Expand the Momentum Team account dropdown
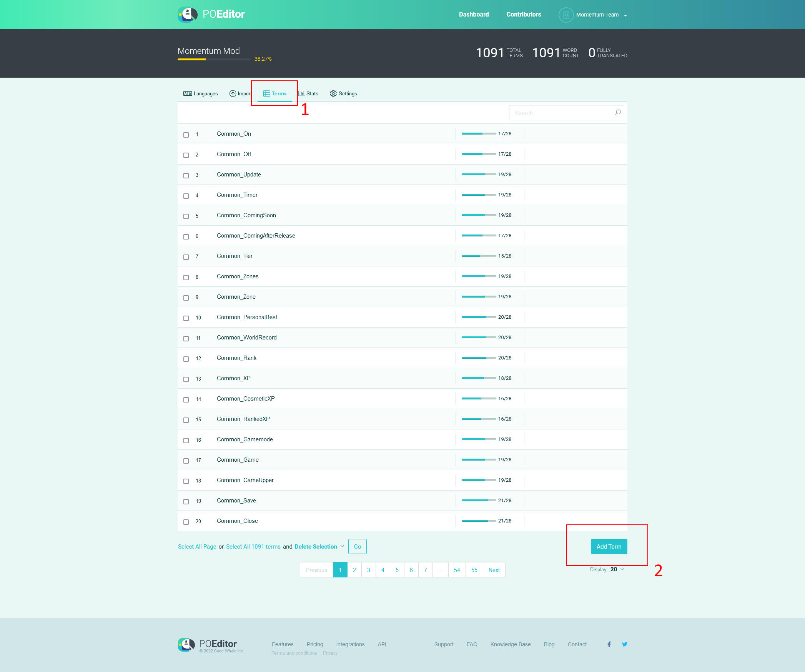Image resolution: width=805 pixels, height=672 pixels. coord(625,15)
